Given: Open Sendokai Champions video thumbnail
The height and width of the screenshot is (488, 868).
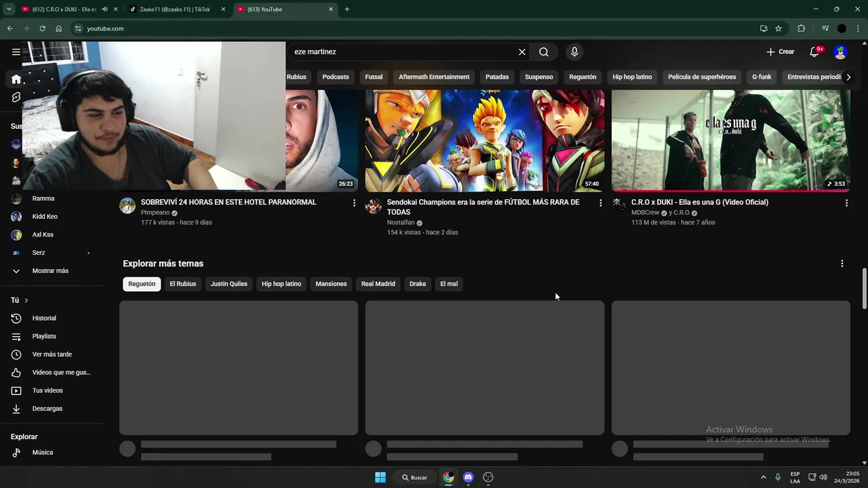Looking at the screenshot, I should tap(485, 140).
